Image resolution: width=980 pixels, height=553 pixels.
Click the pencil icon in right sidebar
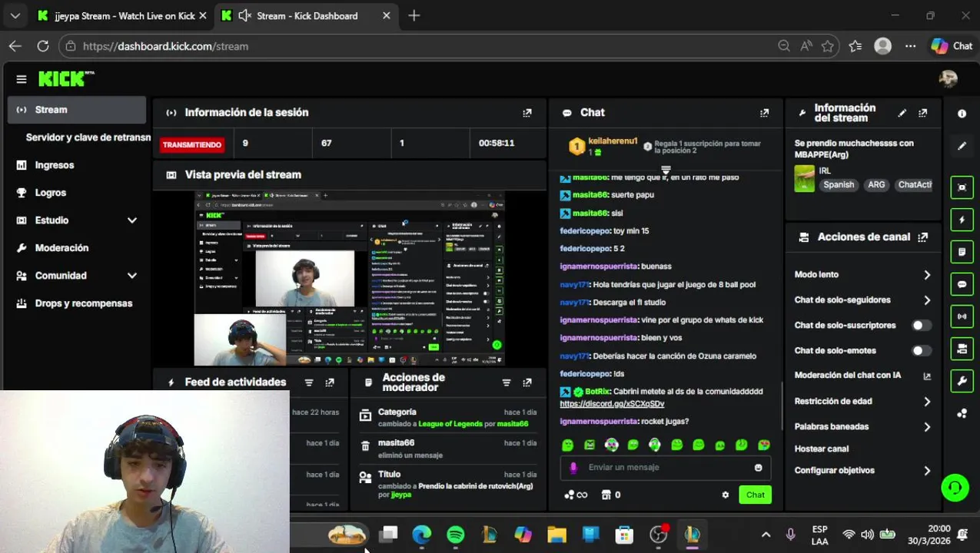[x=962, y=146]
